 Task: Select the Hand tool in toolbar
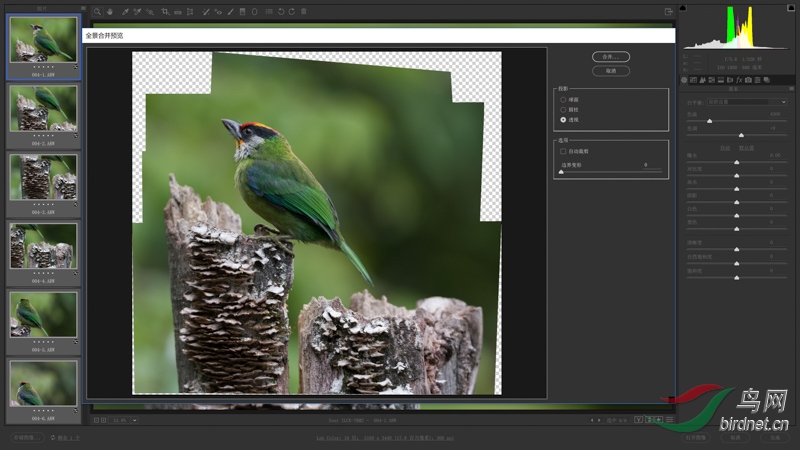point(110,12)
